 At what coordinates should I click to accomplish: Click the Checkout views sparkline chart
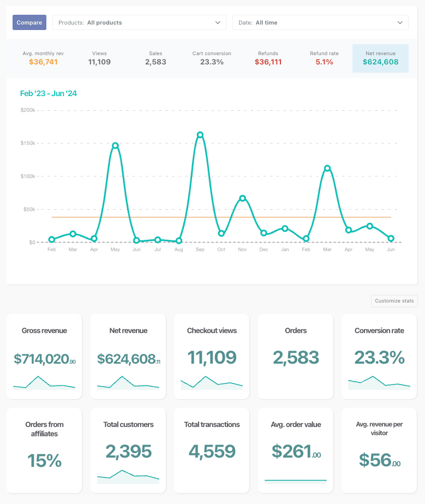tap(211, 383)
